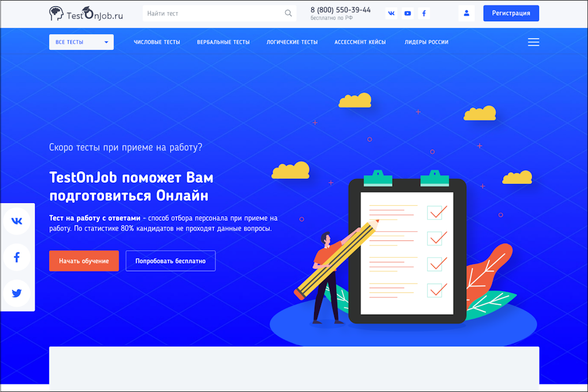Click the user profile icon

tap(466, 13)
